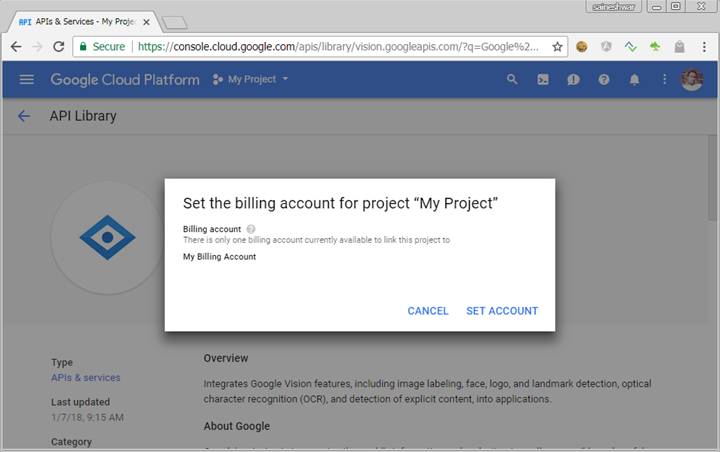The image size is (720, 452).
Task: Select the My Billing Account text
Action: click(x=219, y=257)
